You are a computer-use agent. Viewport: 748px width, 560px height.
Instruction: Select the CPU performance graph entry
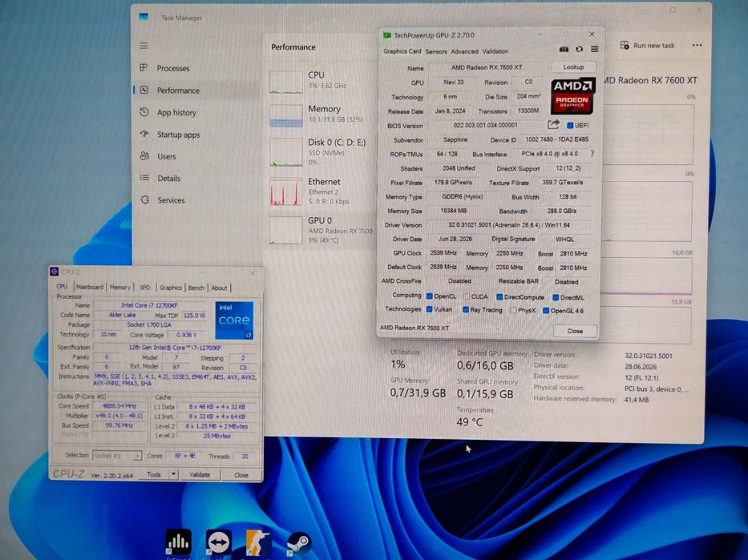[318, 82]
